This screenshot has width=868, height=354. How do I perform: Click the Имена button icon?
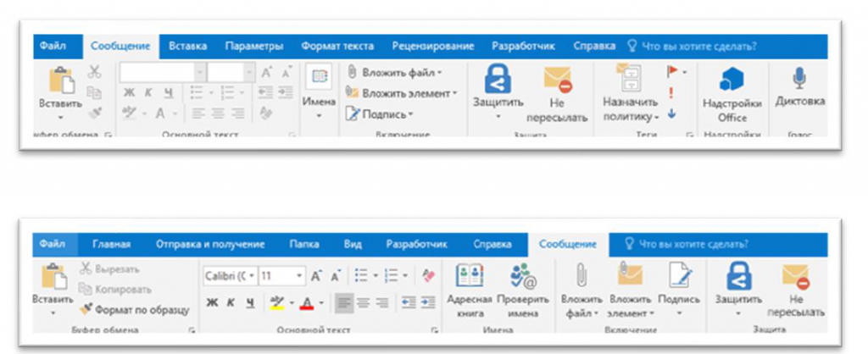320,77
